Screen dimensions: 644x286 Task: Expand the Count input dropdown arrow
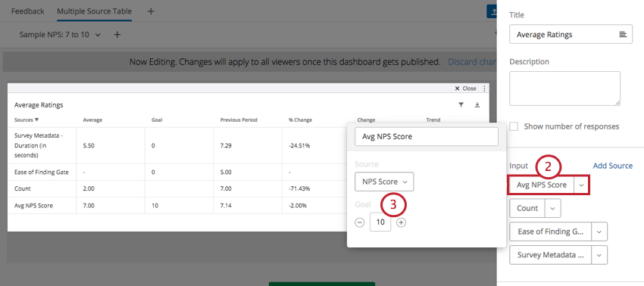(553, 209)
